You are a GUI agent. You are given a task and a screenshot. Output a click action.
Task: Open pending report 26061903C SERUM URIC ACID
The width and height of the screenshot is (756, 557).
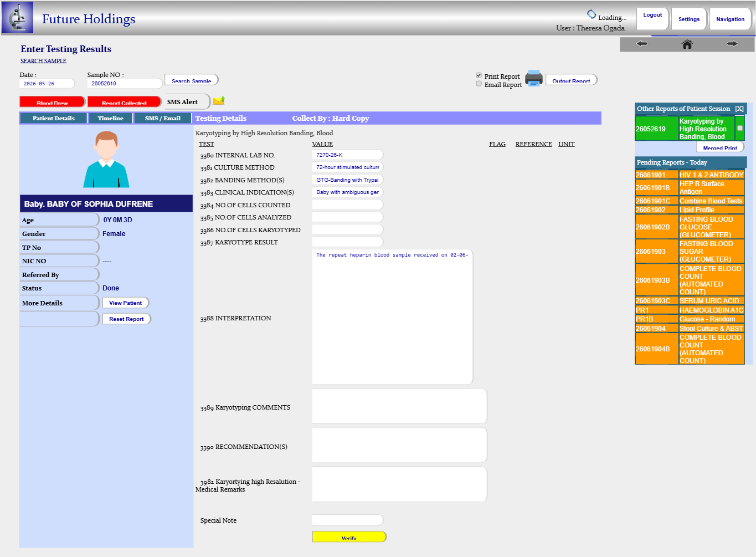coord(690,301)
